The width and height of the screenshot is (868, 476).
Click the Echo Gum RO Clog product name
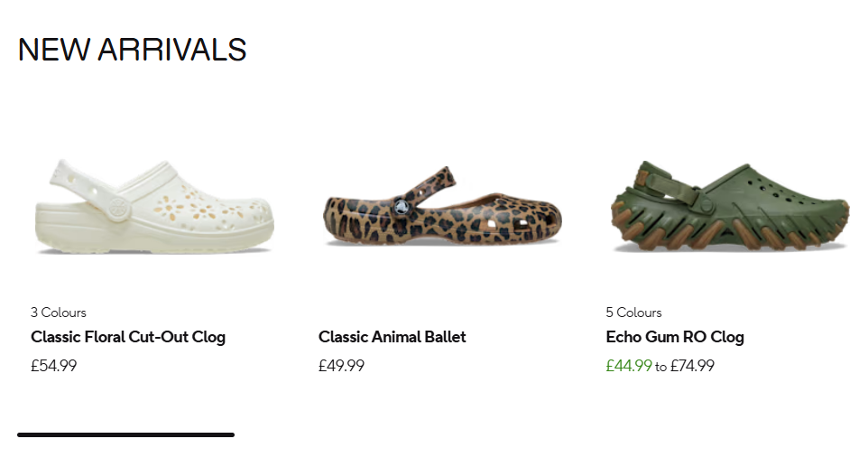coord(675,337)
